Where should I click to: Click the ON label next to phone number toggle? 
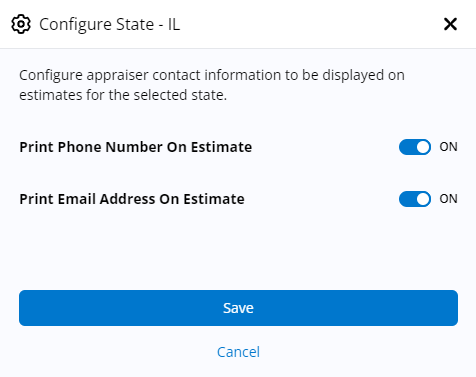point(448,147)
